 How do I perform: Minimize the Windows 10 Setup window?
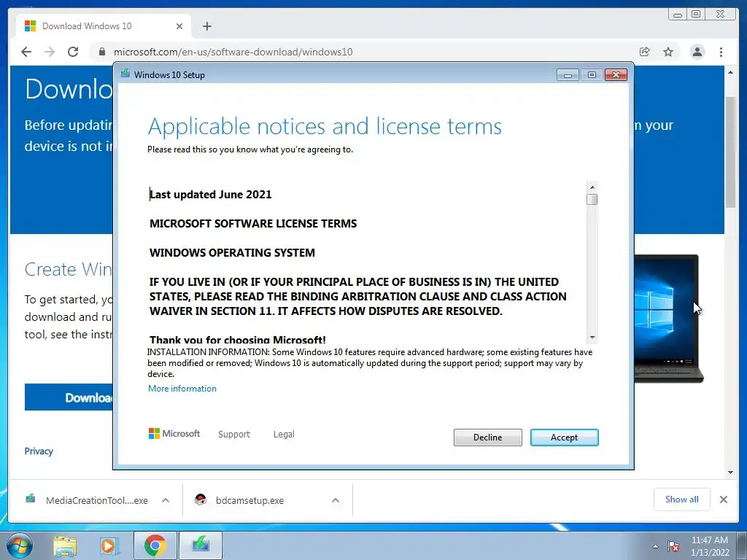pos(568,75)
